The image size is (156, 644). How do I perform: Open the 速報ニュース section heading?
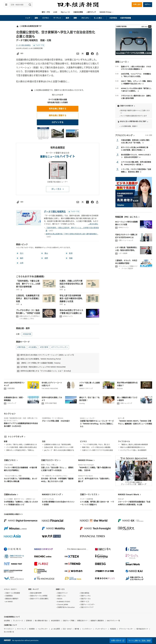[x=122, y=62]
